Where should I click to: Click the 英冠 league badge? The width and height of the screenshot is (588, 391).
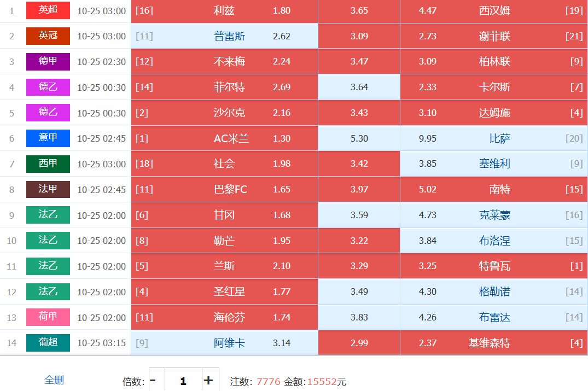tap(48, 36)
